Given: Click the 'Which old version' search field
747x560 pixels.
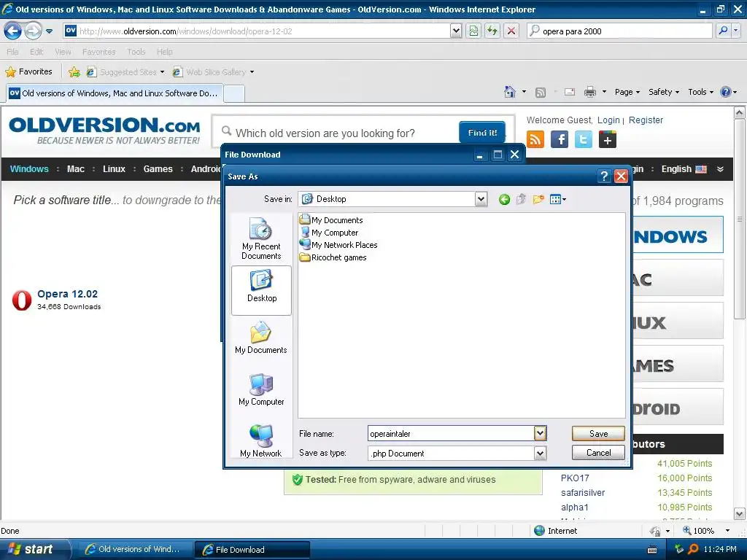Looking at the screenshot, I should coord(336,133).
